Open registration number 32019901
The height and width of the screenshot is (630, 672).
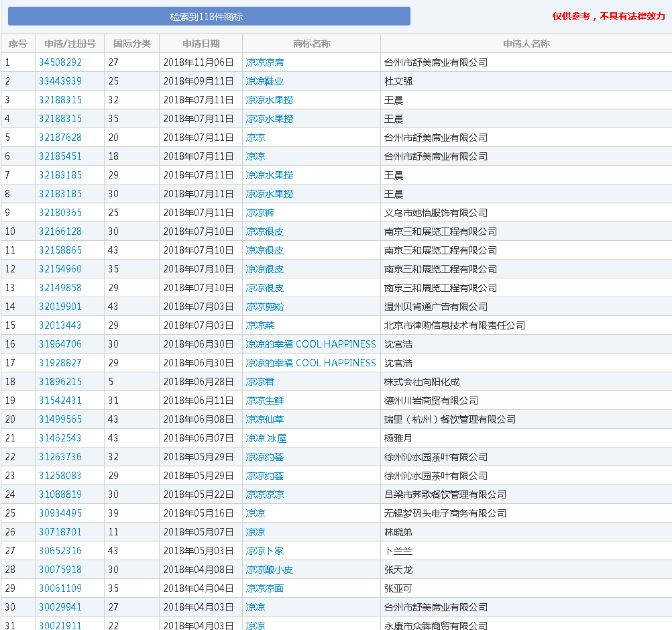(x=60, y=307)
